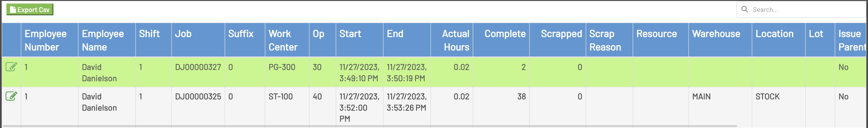Viewport: 868px width, 128px height.
Task: Select the ST-100 work center cell
Action: coord(280,97)
